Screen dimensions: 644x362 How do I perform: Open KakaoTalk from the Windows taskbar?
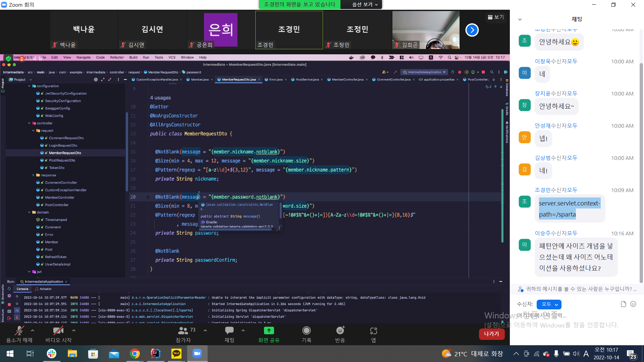176,354
